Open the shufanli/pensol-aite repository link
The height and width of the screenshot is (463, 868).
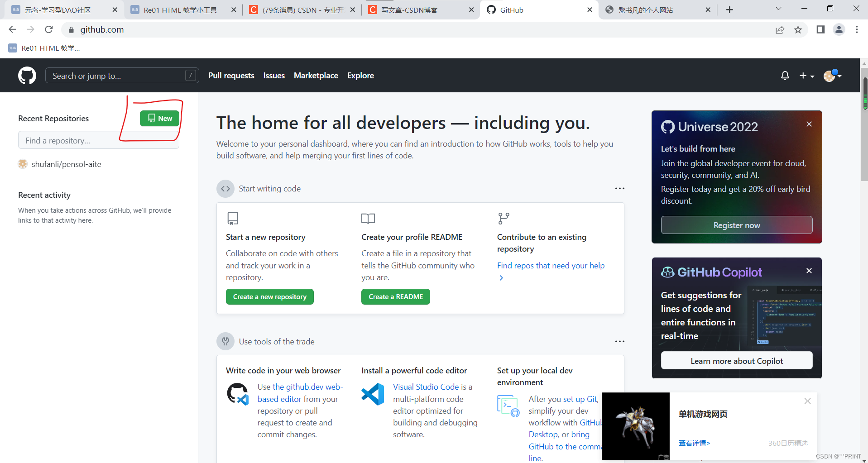coord(66,164)
